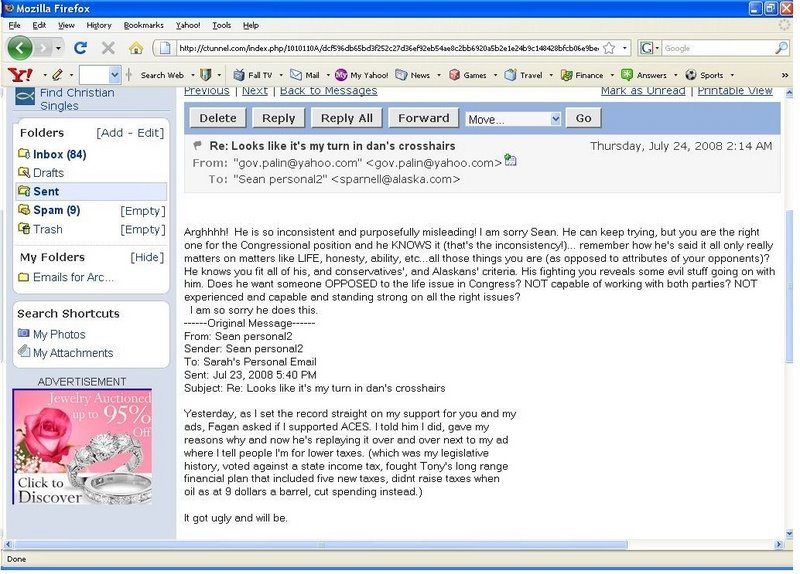Open Travel in the Yahoo toolbar

coord(523,75)
